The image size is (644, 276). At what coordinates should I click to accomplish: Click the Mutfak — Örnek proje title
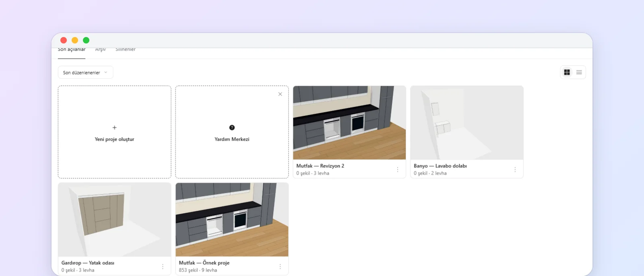204,263
